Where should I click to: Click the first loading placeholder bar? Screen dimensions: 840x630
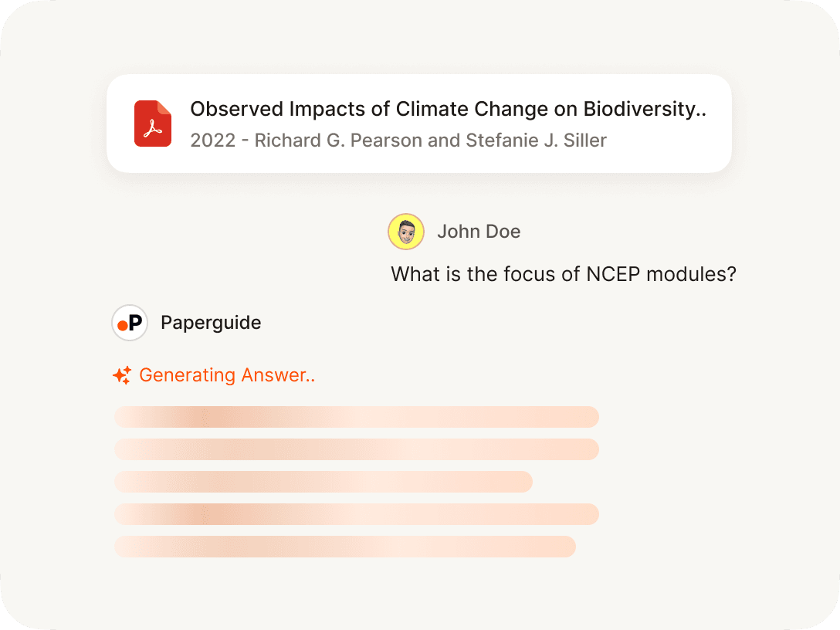click(x=357, y=417)
